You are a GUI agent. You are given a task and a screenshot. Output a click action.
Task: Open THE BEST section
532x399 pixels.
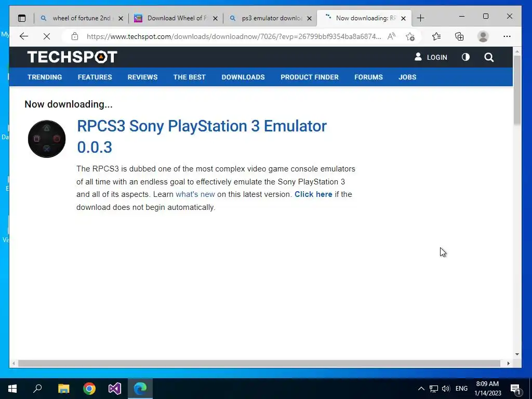189,77
